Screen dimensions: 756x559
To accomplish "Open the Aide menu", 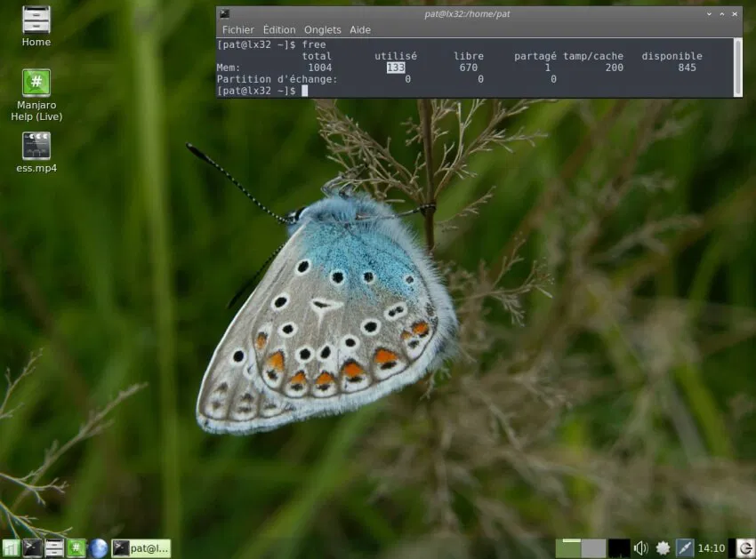I will pyautogui.click(x=359, y=29).
